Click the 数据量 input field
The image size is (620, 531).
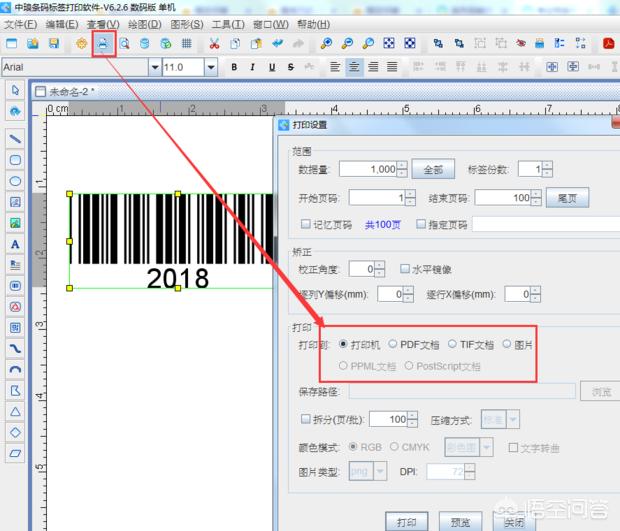[368, 169]
